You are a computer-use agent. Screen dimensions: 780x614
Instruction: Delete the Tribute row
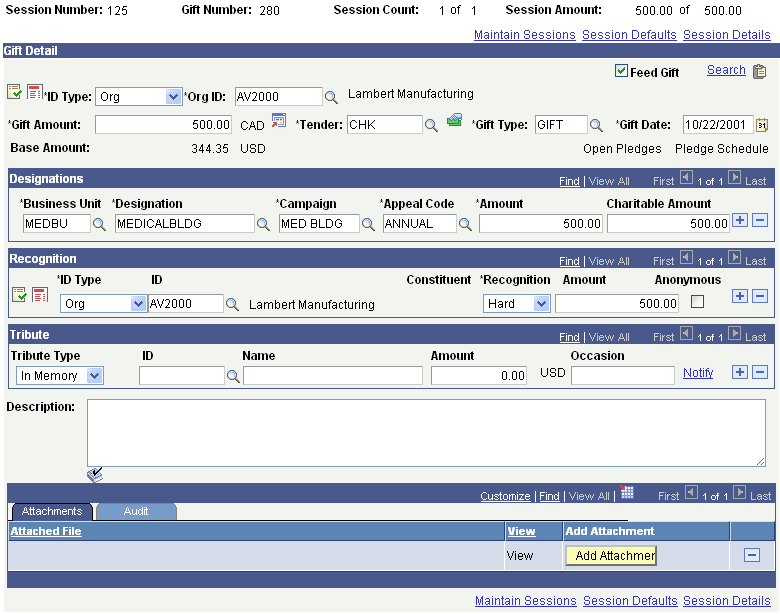pos(760,372)
